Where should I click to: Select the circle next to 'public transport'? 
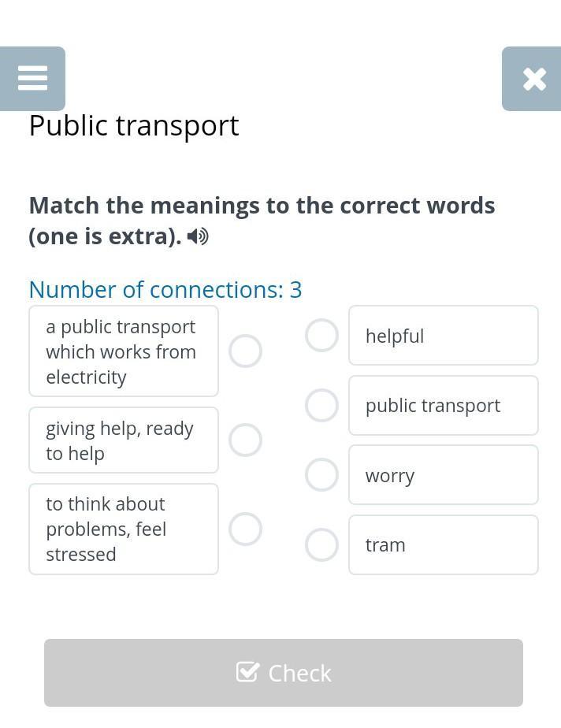(x=321, y=405)
